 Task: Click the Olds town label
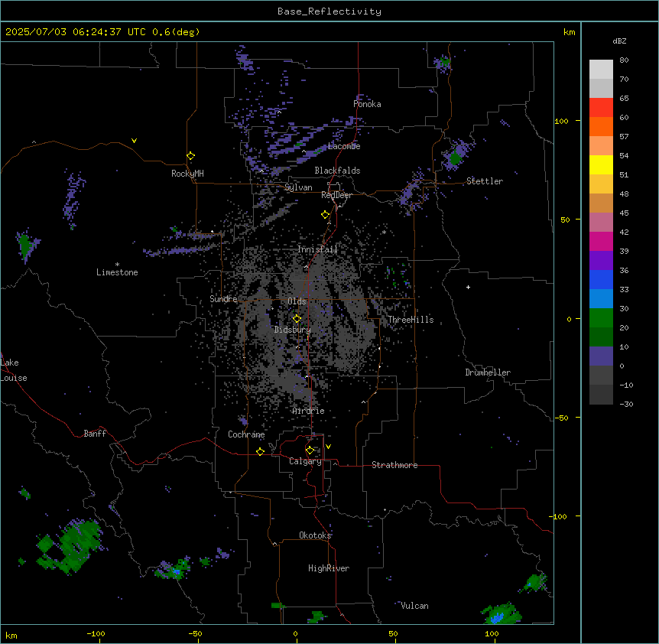pyautogui.click(x=297, y=301)
